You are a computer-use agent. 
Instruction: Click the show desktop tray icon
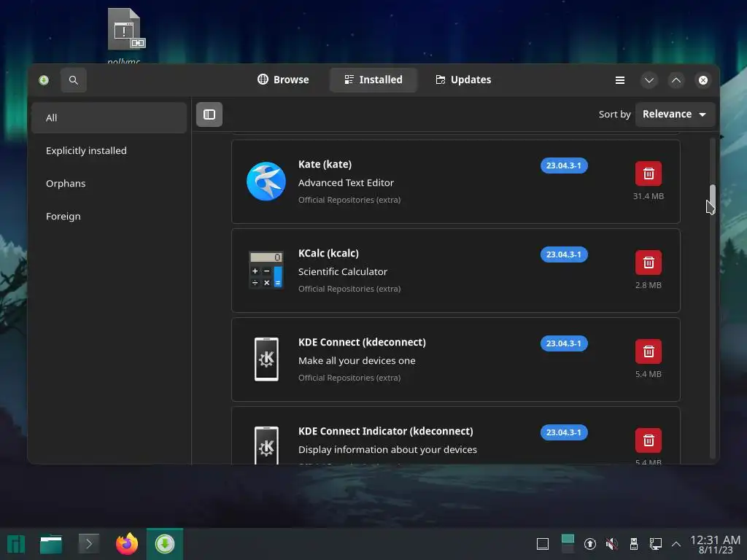[543, 544]
